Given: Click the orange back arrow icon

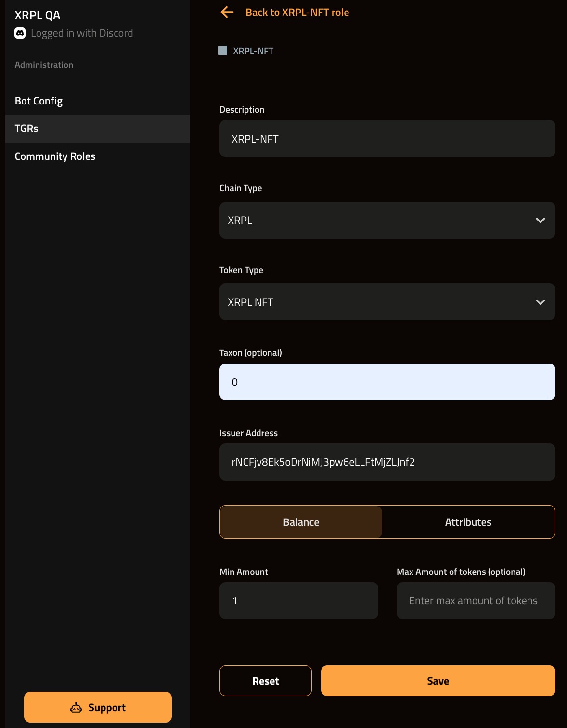Looking at the screenshot, I should [x=227, y=13].
